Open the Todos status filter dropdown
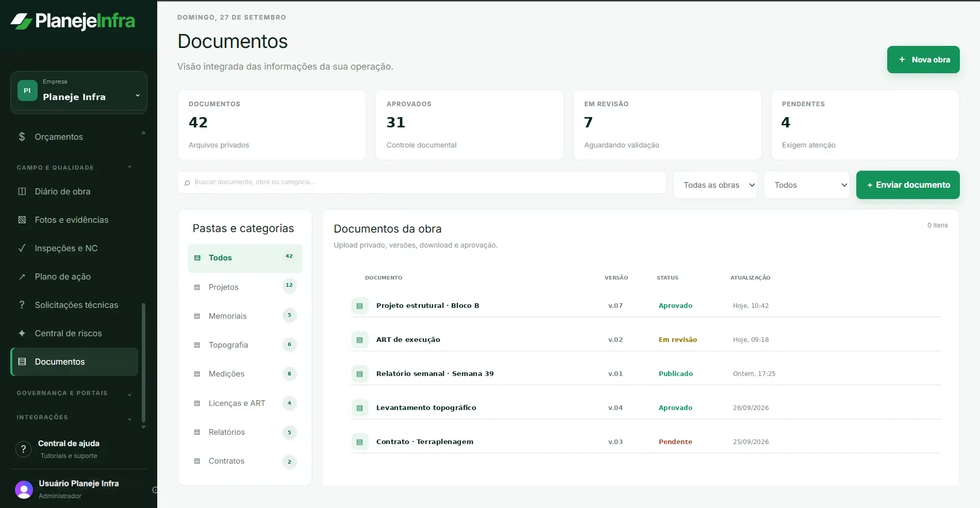Viewport: 980px width, 508px height. click(807, 185)
